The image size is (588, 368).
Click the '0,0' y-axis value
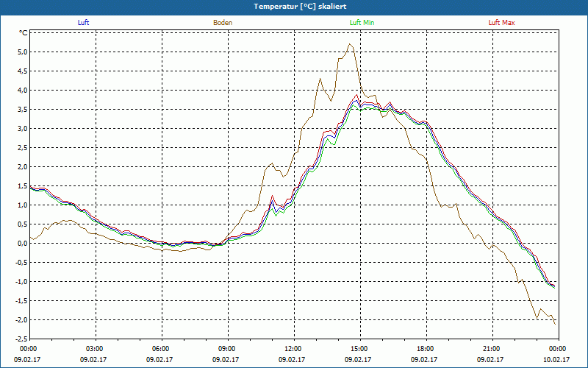[x=24, y=244]
